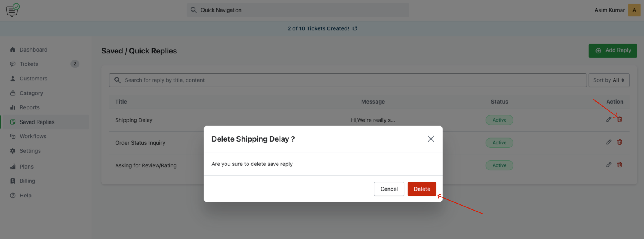Open the Sort by All dropdown
The height and width of the screenshot is (239, 644).
[x=609, y=80]
